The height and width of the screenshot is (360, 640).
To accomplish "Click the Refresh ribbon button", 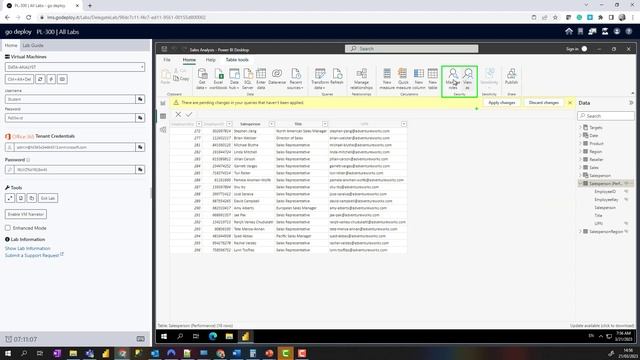I will pyautogui.click(x=337, y=76).
